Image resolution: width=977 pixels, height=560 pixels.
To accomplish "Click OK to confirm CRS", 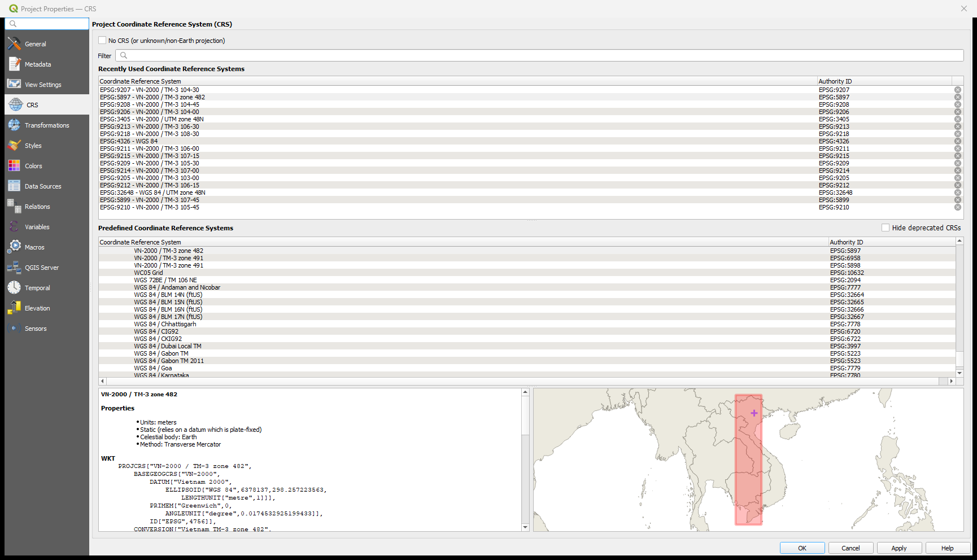I will pyautogui.click(x=802, y=548).
